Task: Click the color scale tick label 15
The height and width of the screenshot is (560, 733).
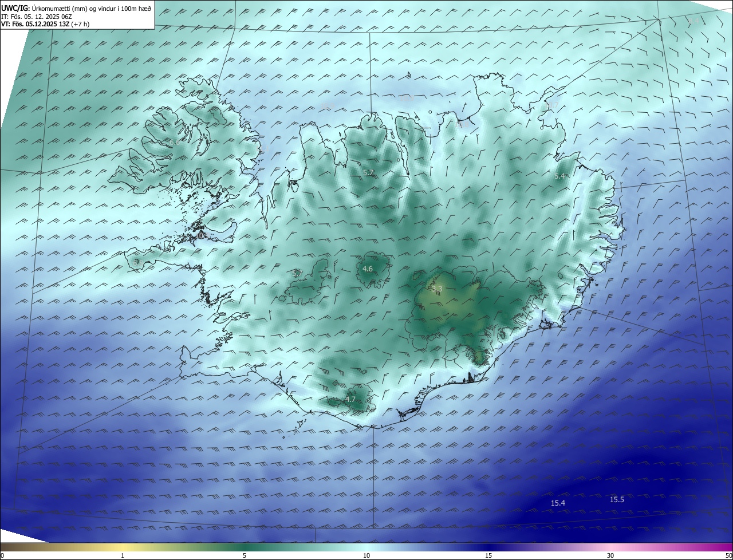Action: click(488, 555)
